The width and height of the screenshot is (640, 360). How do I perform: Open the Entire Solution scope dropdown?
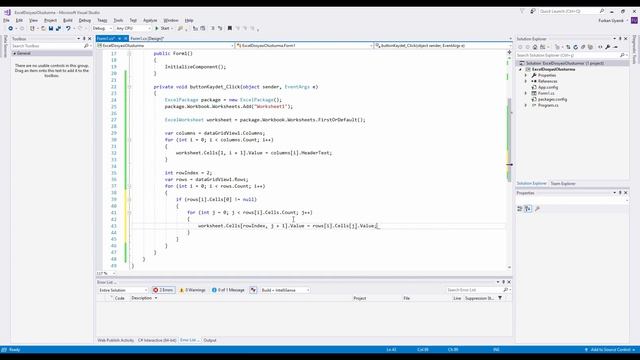pyautogui.click(x=122, y=290)
